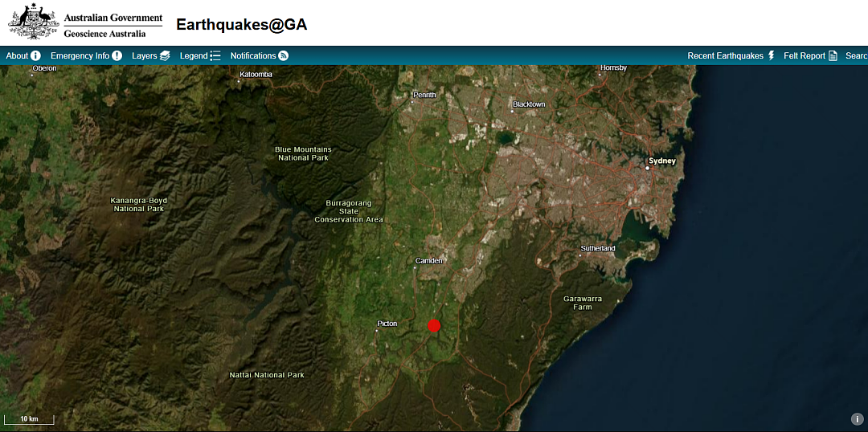This screenshot has height=432, width=868.
Task: Click the About info circle icon
Action: (35, 56)
